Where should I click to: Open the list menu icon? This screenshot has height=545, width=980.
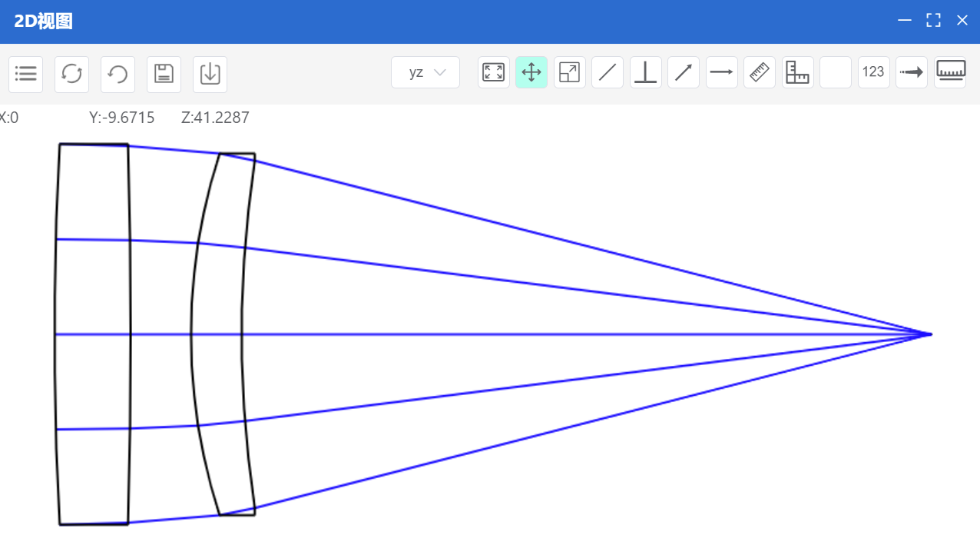(x=25, y=74)
